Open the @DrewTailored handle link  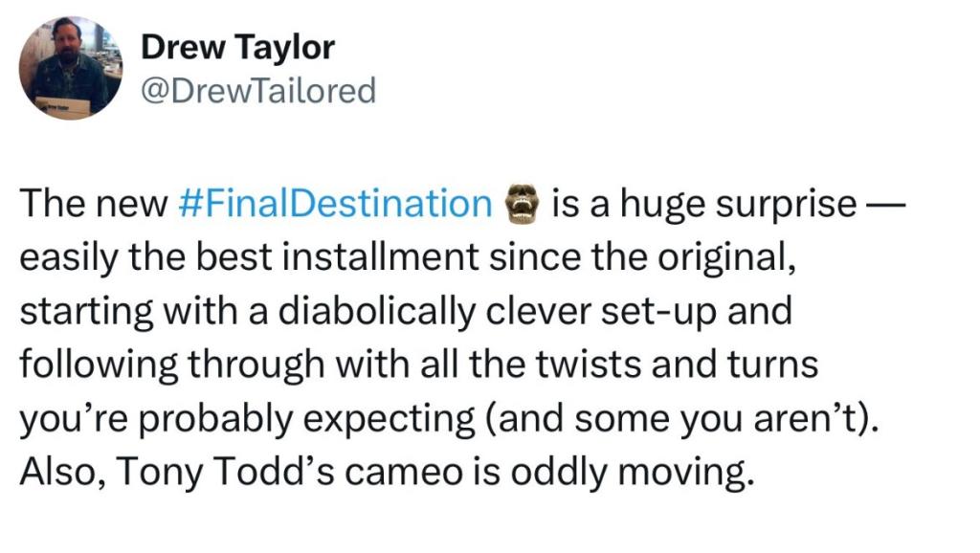258,91
